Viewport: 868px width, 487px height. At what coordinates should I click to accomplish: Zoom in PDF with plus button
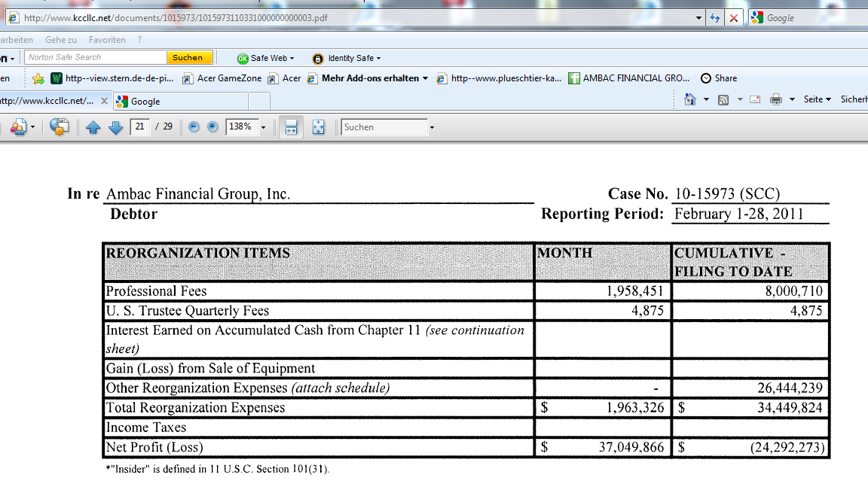pos(212,126)
